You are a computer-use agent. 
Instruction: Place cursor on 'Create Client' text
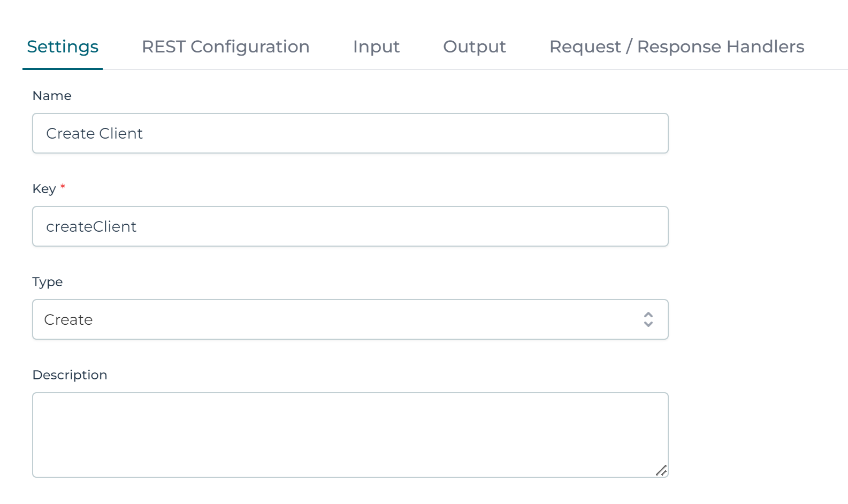[x=95, y=134]
